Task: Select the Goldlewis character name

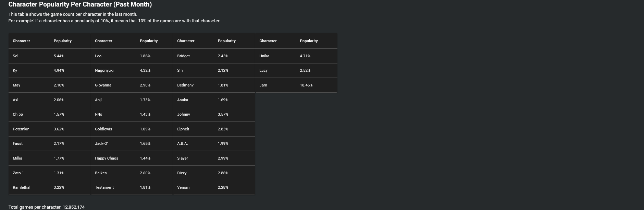Action: (x=103, y=129)
